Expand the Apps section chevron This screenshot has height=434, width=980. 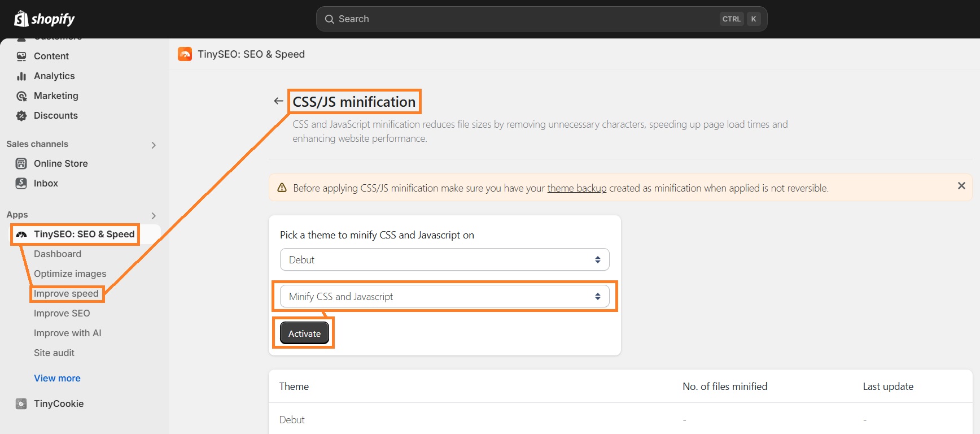(x=154, y=216)
